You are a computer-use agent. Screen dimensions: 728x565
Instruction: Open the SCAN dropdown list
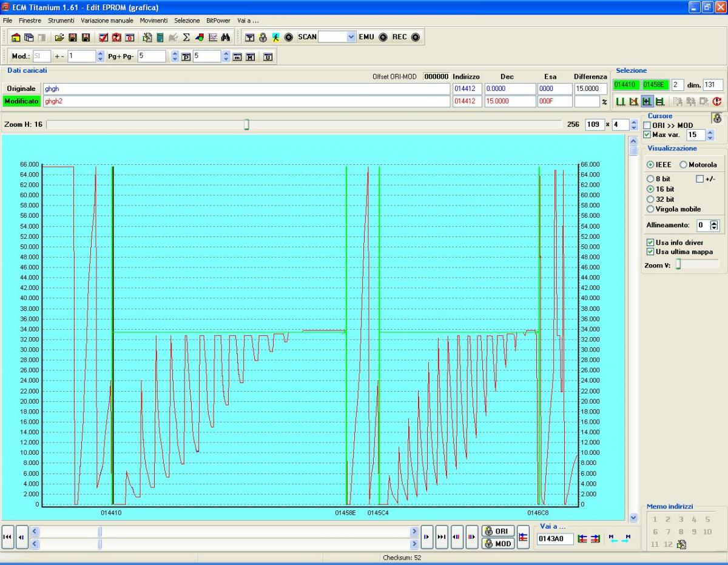(x=351, y=37)
